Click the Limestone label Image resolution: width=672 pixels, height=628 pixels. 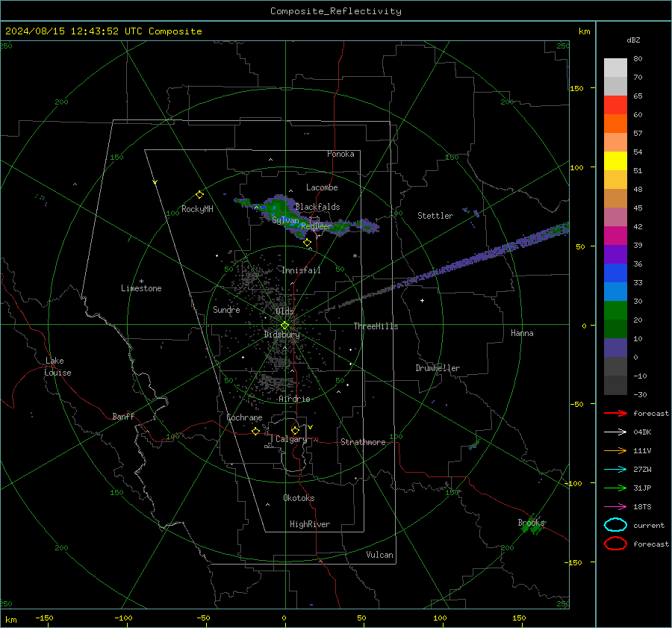tap(141, 288)
